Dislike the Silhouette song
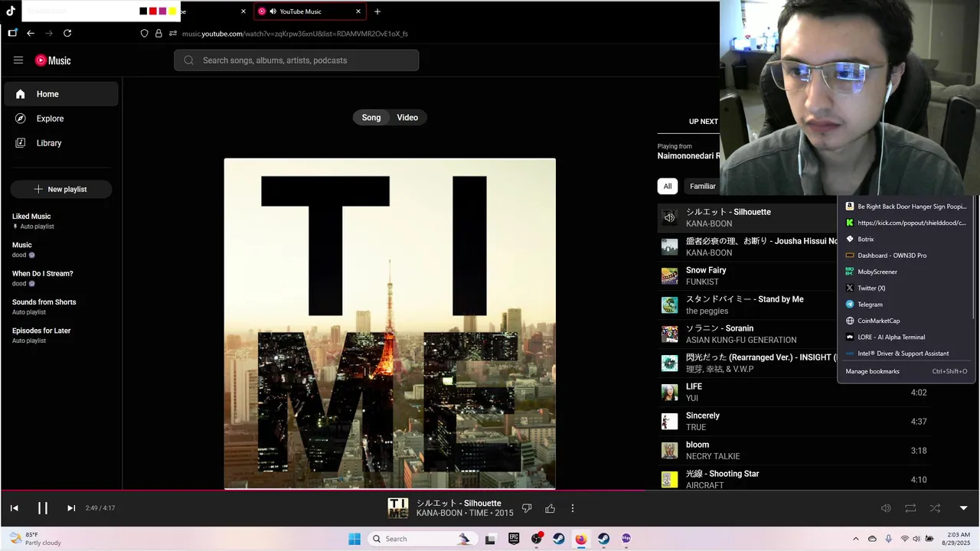The image size is (980, 551). (527, 508)
